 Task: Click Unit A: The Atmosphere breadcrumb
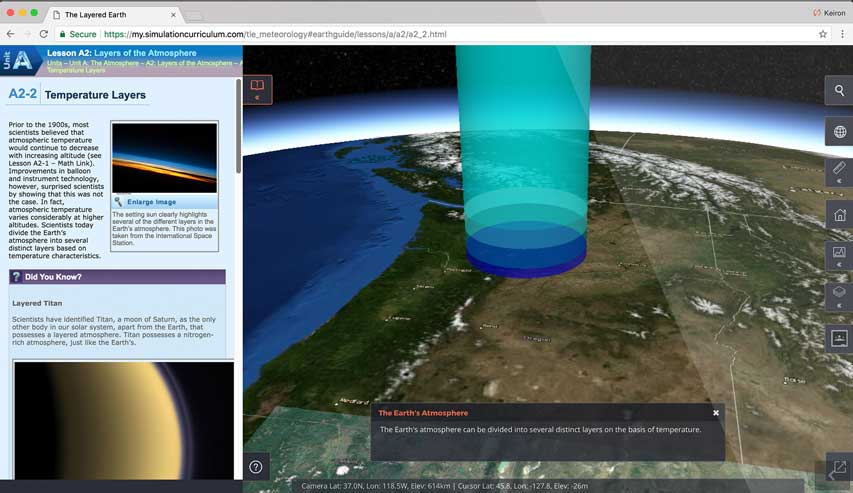104,63
